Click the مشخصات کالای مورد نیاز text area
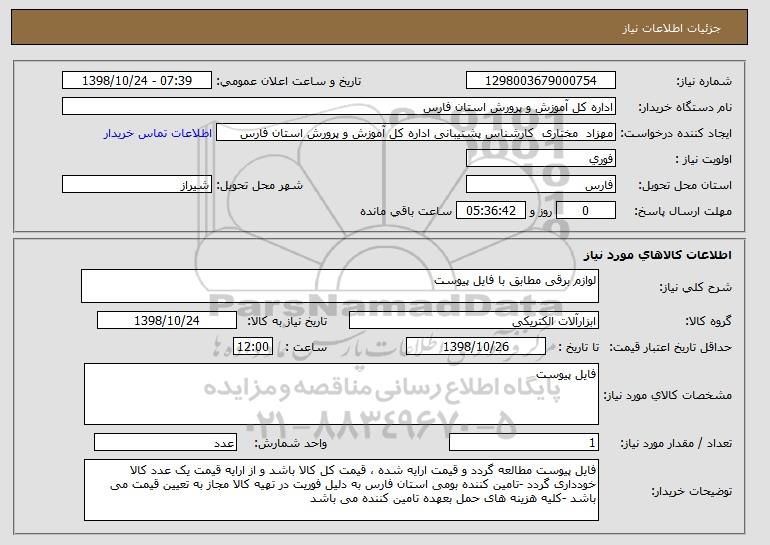 (341, 394)
